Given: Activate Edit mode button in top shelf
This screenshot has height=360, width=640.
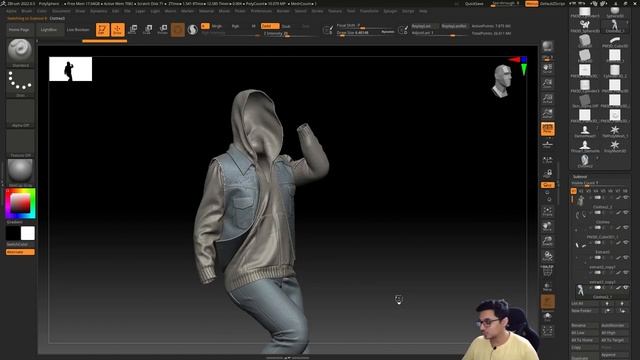Looking at the screenshot, I should (102, 29).
